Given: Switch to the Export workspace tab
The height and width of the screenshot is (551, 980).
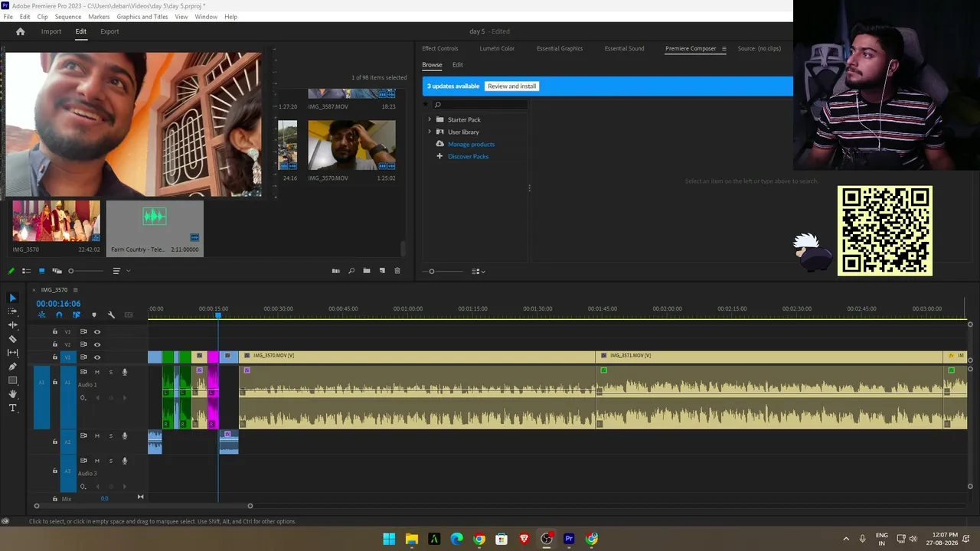Looking at the screenshot, I should [109, 31].
